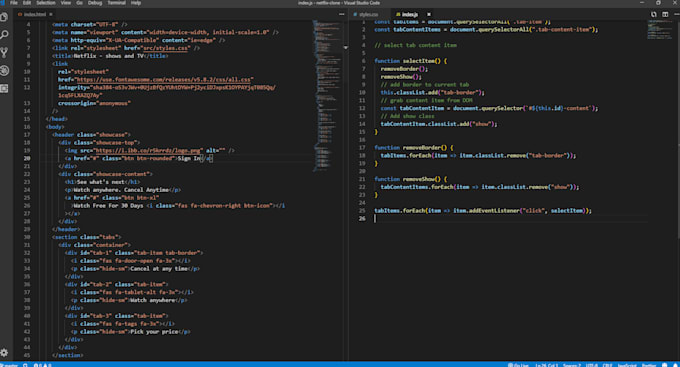Click the master branch indicator in the status bar
680x367 pixels.
[10, 365]
